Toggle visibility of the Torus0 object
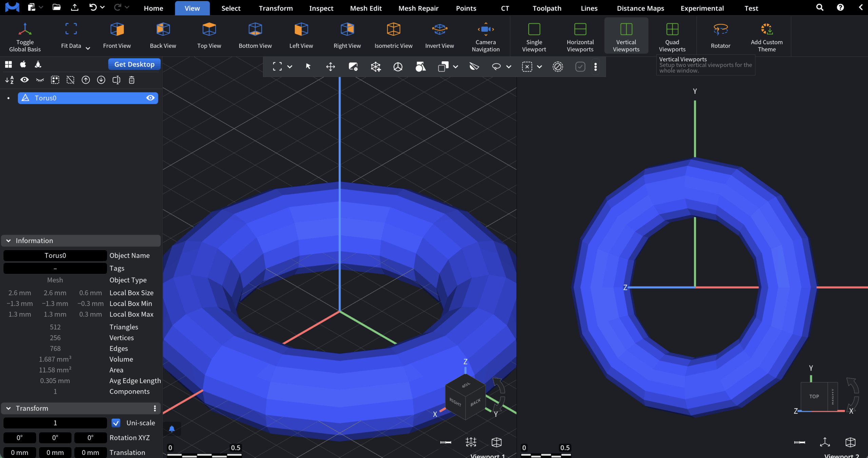The height and width of the screenshot is (458, 868). coord(150,98)
